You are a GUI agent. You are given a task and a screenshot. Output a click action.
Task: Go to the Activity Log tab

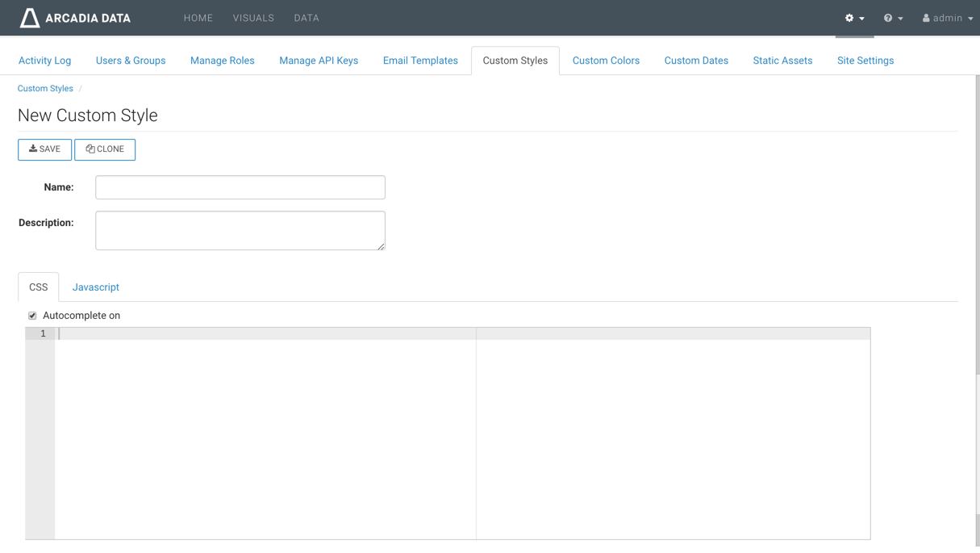(44, 61)
